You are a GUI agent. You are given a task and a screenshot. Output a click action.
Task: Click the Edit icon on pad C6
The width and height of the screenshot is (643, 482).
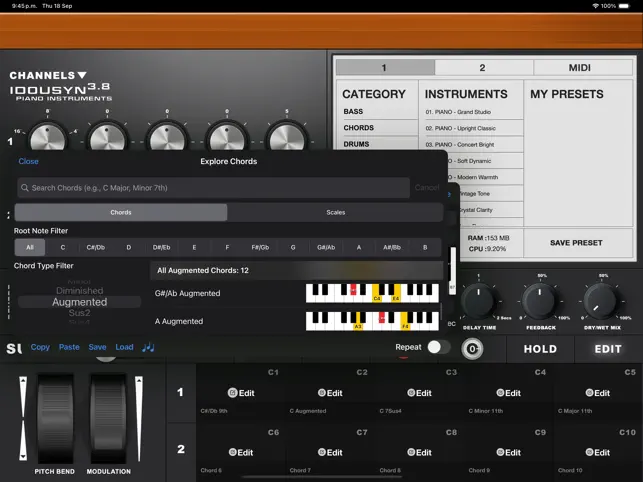[x=233, y=452]
